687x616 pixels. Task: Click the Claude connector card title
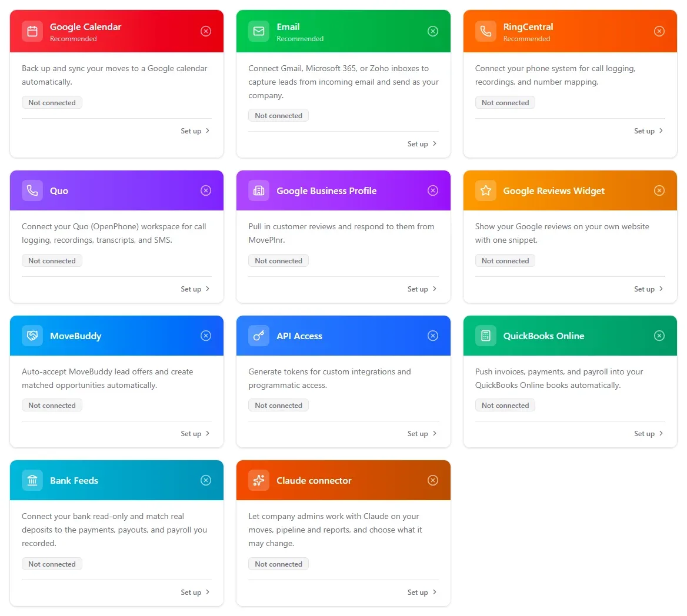[314, 480]
